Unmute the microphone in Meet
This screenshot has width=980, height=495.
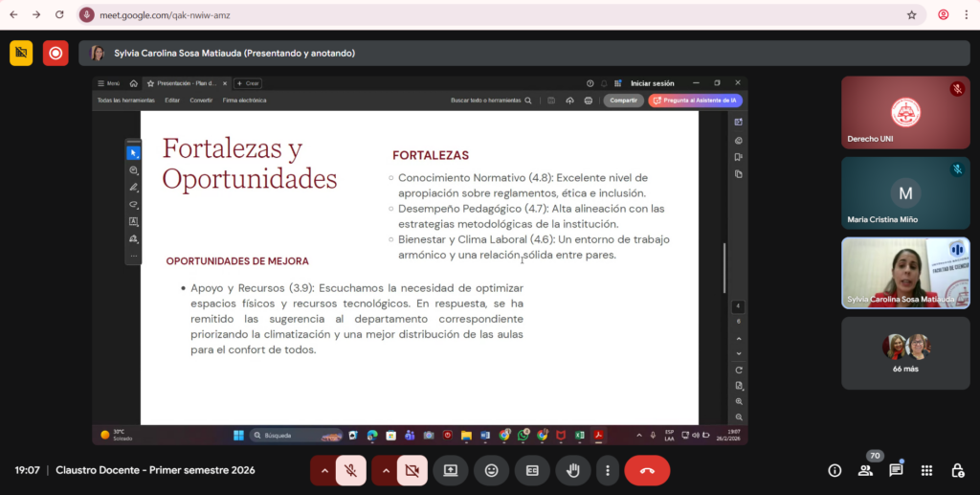[351, 470]
